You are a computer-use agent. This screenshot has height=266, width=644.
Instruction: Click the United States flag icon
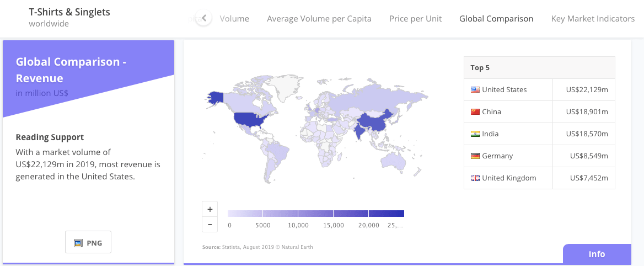[475, 90]
